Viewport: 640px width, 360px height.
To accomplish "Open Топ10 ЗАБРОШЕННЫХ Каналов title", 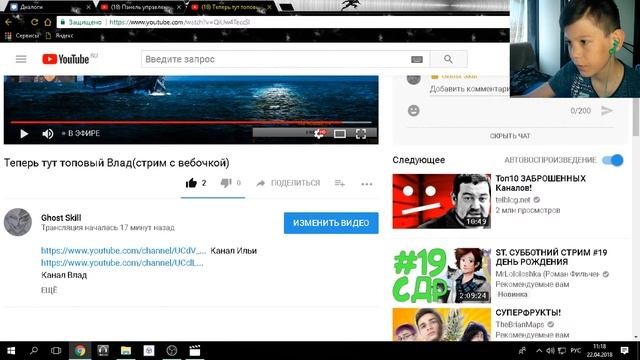I will click(540, 183).
